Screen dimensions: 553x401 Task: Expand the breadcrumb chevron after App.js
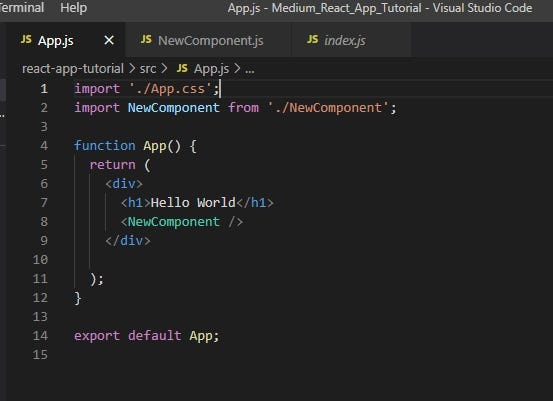(237, 68)
